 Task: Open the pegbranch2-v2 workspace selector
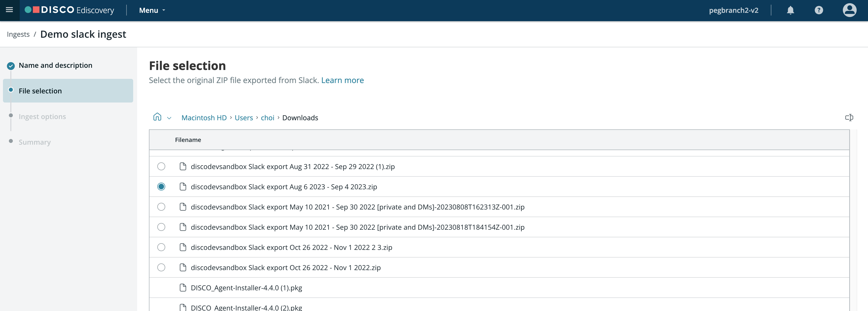(x=733, y=10)
